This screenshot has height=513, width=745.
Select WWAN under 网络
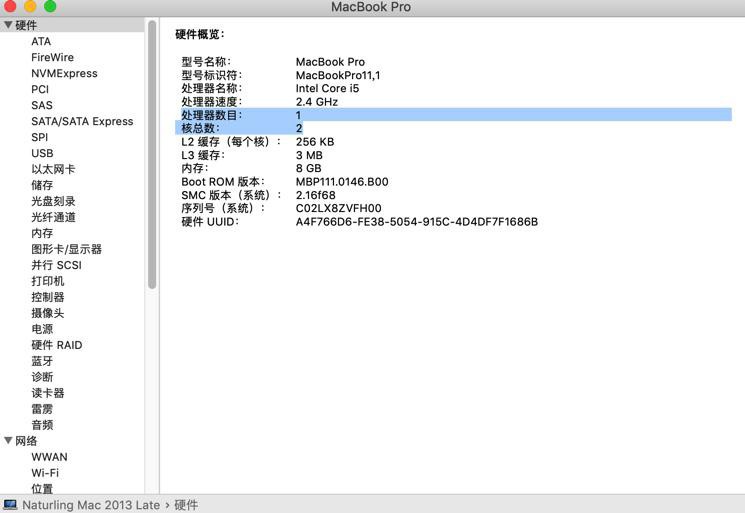(49, 457)
